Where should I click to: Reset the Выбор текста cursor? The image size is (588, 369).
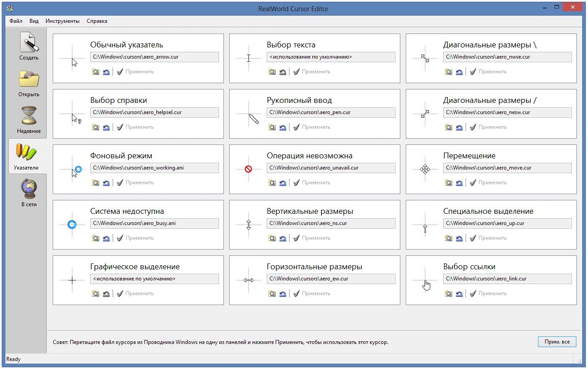(x=283, y=72)
